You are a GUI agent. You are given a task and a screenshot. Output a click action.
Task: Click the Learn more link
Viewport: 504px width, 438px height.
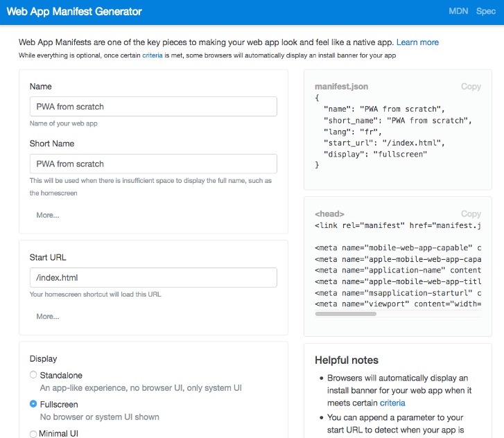pos(417,42)
